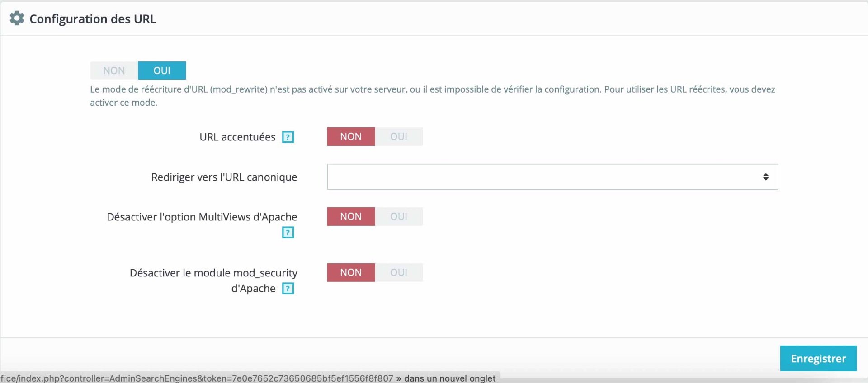Click the AdminSearchEngines link status bar text
The height and width of the screenshot is (383, 868).
click(248, 378)
